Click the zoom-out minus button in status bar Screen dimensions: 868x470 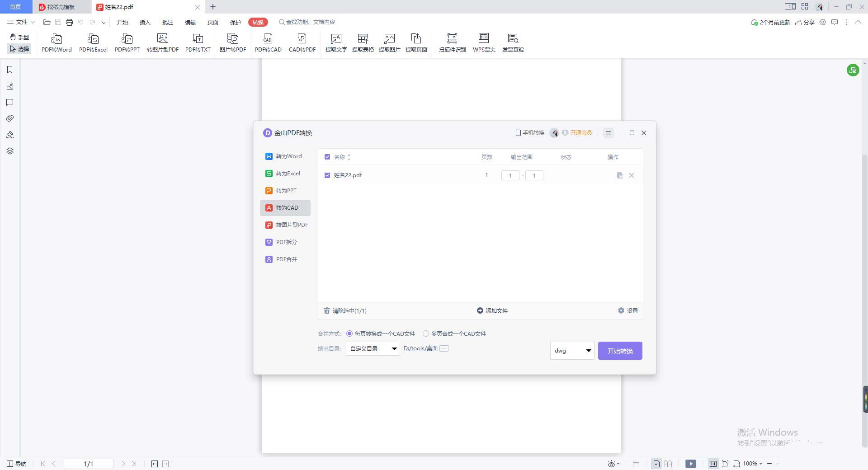769,464
